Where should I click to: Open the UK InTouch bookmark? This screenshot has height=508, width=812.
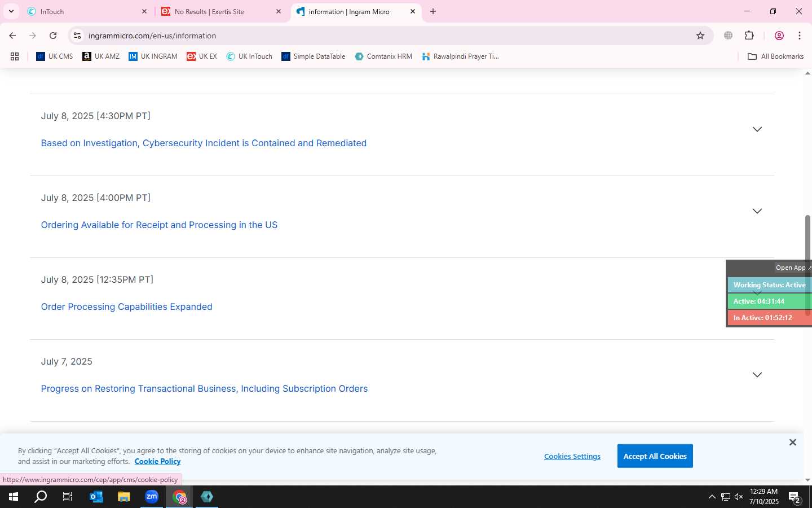click(x=249, y=56)
